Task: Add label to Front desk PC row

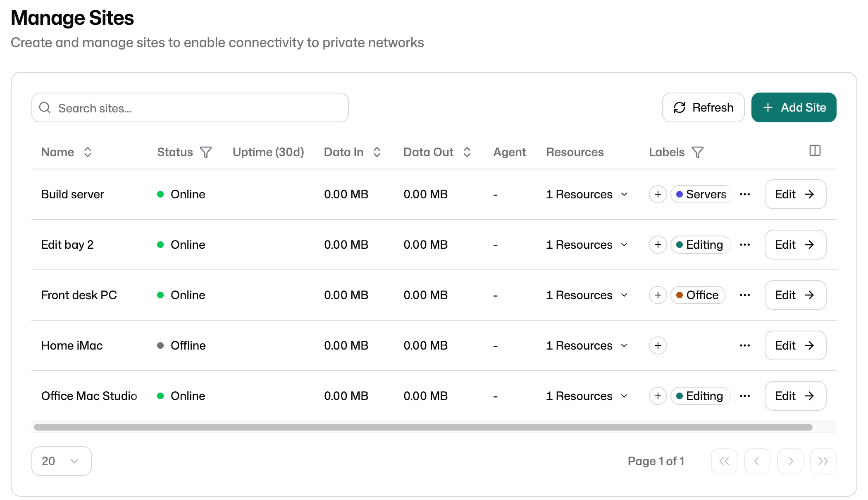Action: tap(658, 295)
